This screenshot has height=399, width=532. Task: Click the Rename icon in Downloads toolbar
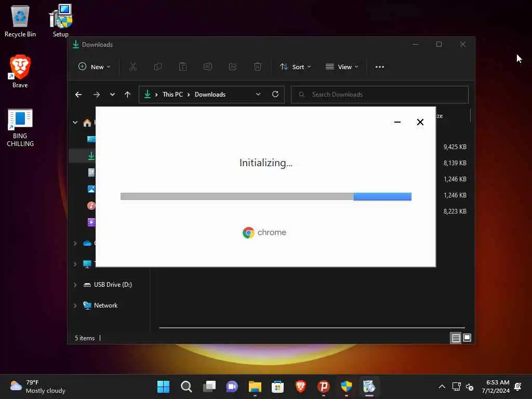pyautogui.click(x=208, y=67)
